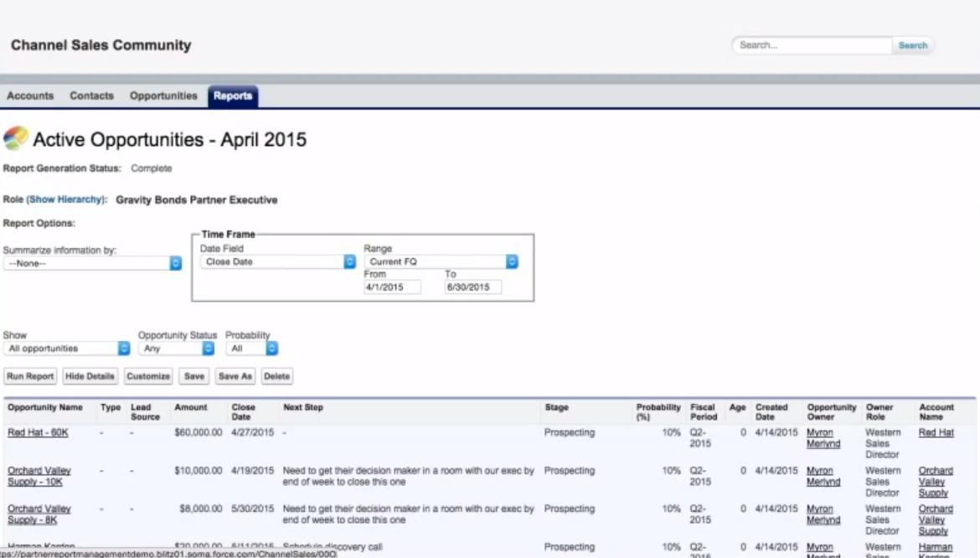This screenshot has width=980, height=558.
Task: Click the colorful report icon beside the title
Action: (x=16, y=138)
